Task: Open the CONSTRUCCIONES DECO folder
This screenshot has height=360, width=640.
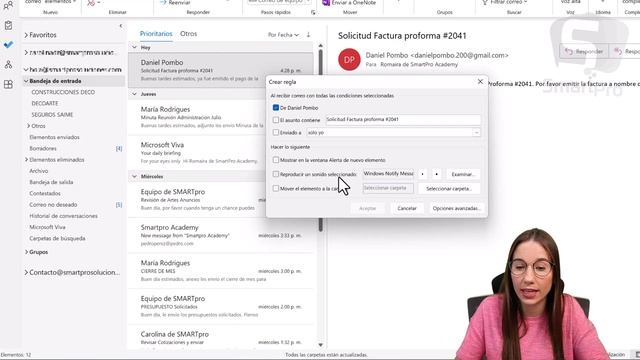Action: click(x=63, y=92)
